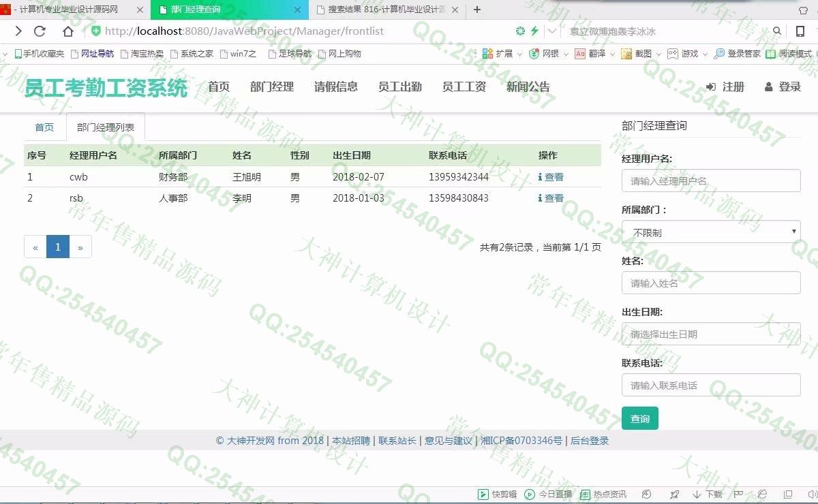View details of manager rsb
This screenshot has width=818, height=504.
pos(551,198)
